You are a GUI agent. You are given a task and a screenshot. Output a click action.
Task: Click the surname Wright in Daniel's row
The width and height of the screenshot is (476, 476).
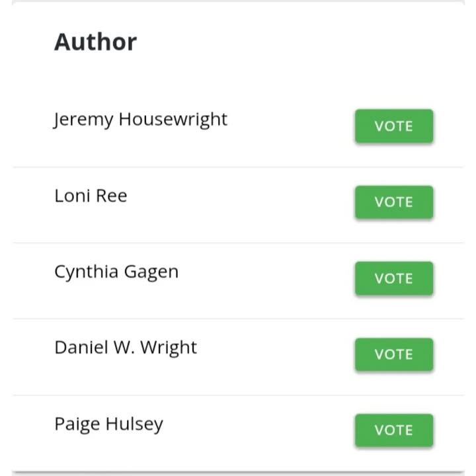pos(169,348)
